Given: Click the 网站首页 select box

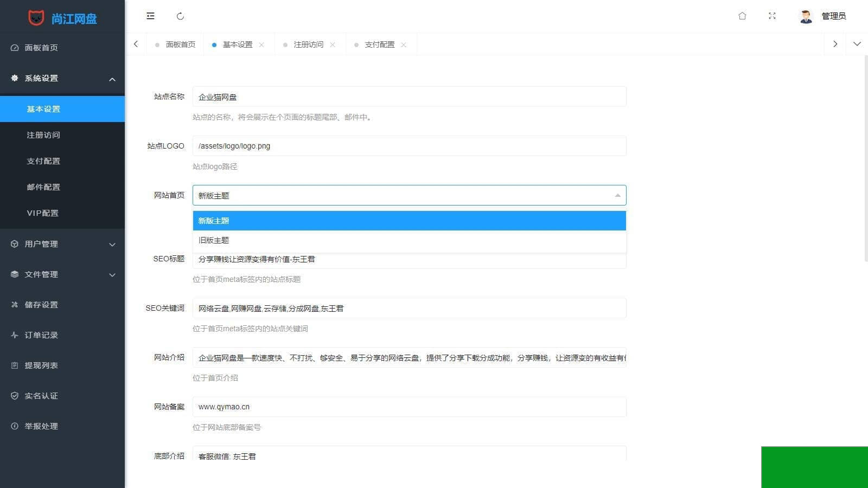Looking at the screenshot, I should 410,195.
